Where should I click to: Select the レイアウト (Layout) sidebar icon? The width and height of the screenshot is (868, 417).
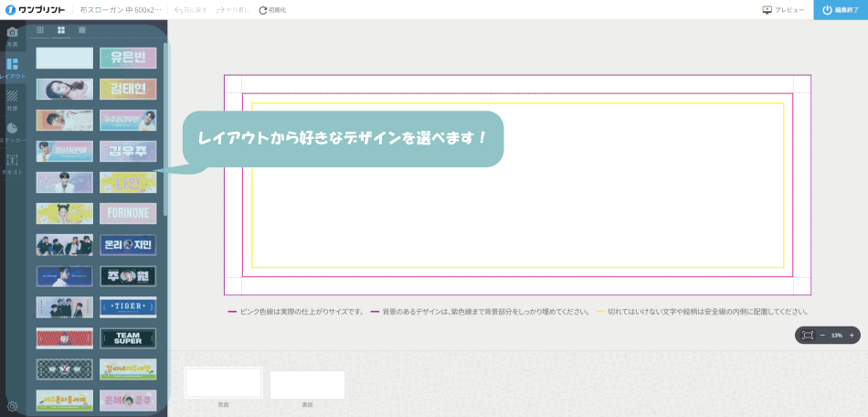12,69
